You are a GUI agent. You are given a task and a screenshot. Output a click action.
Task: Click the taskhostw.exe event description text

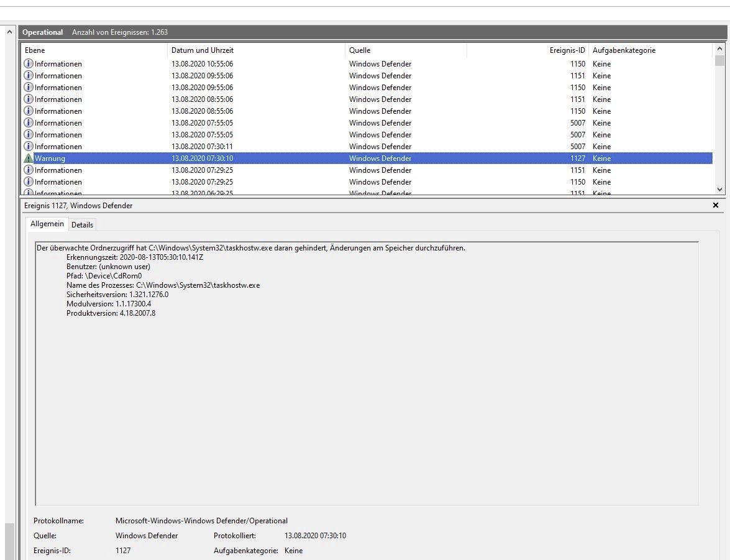click(x=251, y=248)
